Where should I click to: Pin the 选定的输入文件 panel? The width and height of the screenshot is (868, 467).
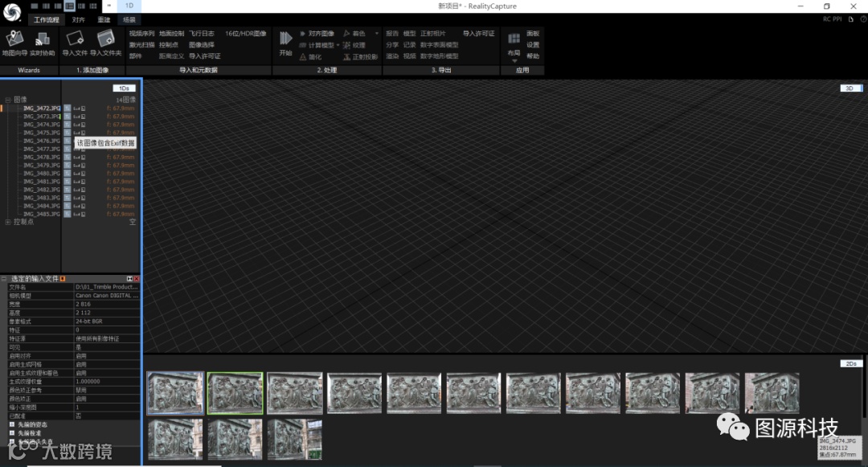tap(129, 279)
